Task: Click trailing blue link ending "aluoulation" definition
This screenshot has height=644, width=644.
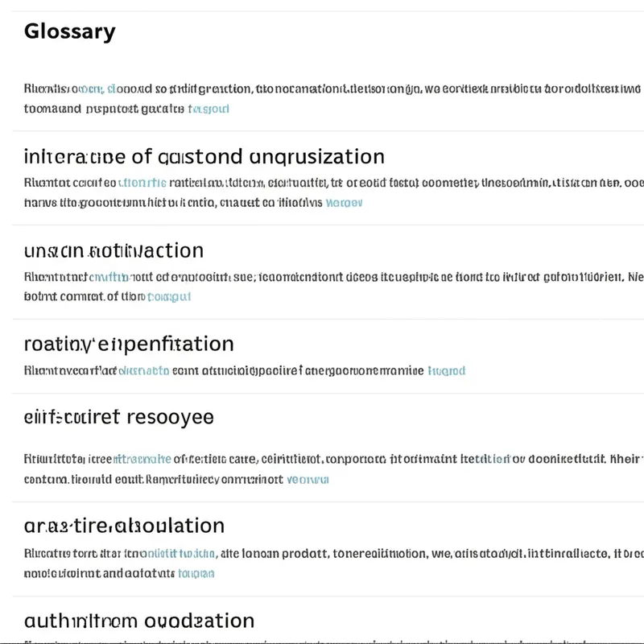Action: pyautogui.click(x=196, y=573)
